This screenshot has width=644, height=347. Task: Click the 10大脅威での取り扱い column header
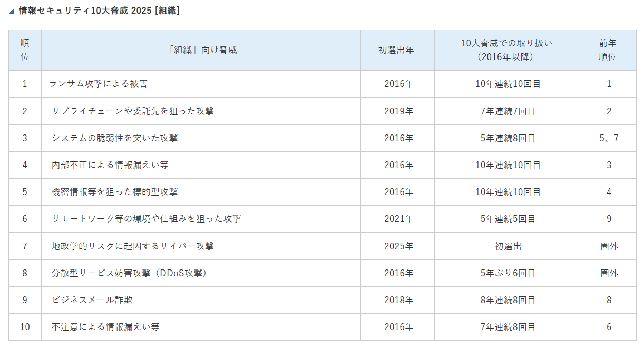click(x=506, y=50)
